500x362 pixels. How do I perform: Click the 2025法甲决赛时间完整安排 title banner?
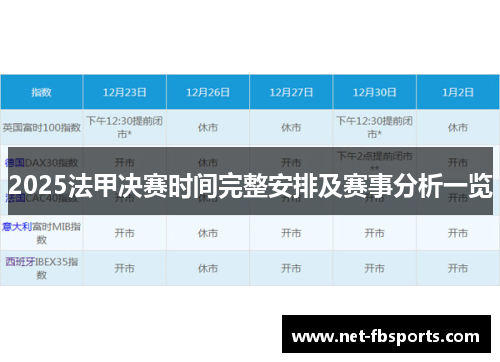coord(250,181)
